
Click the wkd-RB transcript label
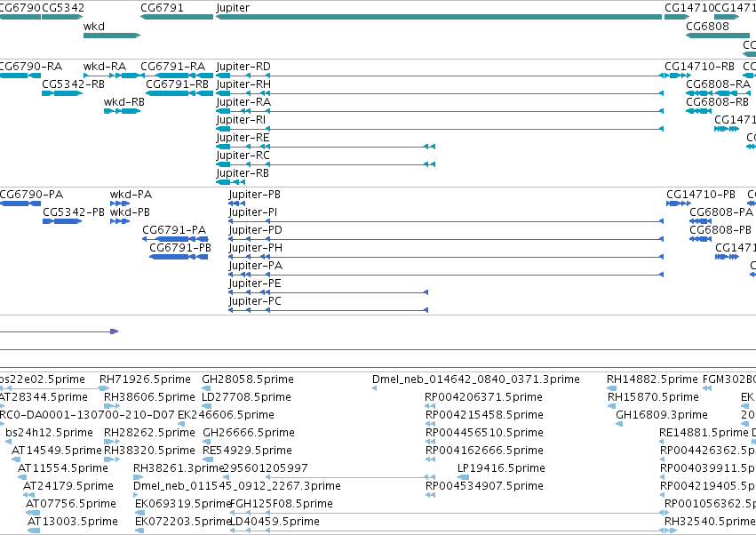point(123,102)
